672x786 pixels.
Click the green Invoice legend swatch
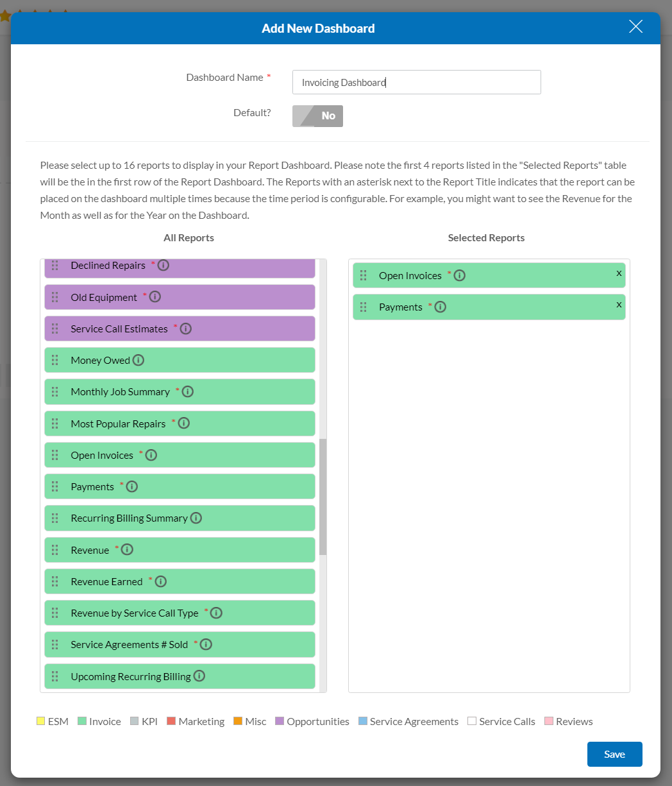81,721
